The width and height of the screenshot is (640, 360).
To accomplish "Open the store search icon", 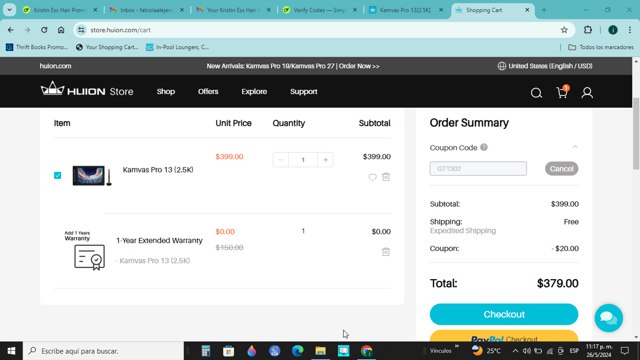I will tap(536, 93).
